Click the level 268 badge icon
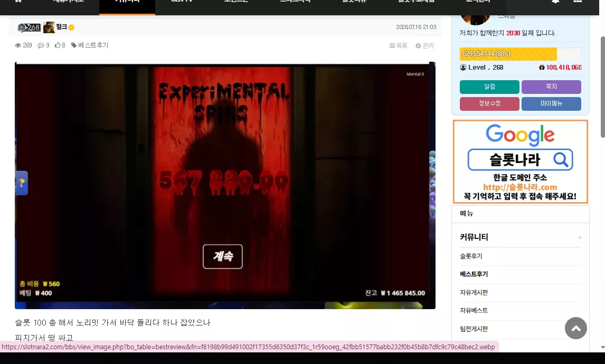 [29, 27]
